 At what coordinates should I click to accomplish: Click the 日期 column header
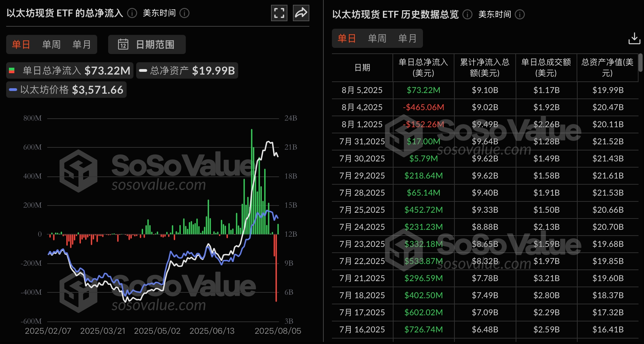[362, 68]
